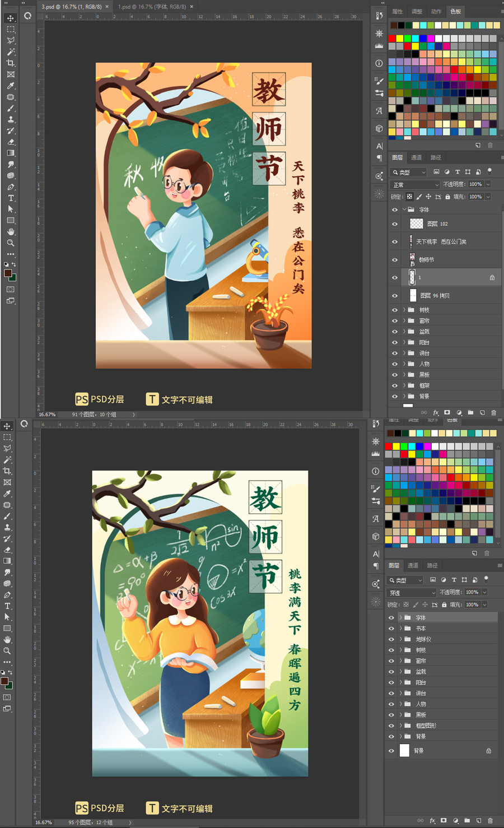Screen dimensions: 504x828
Task: Select the Path Selection tool in the green poster window
Action: 7,617
